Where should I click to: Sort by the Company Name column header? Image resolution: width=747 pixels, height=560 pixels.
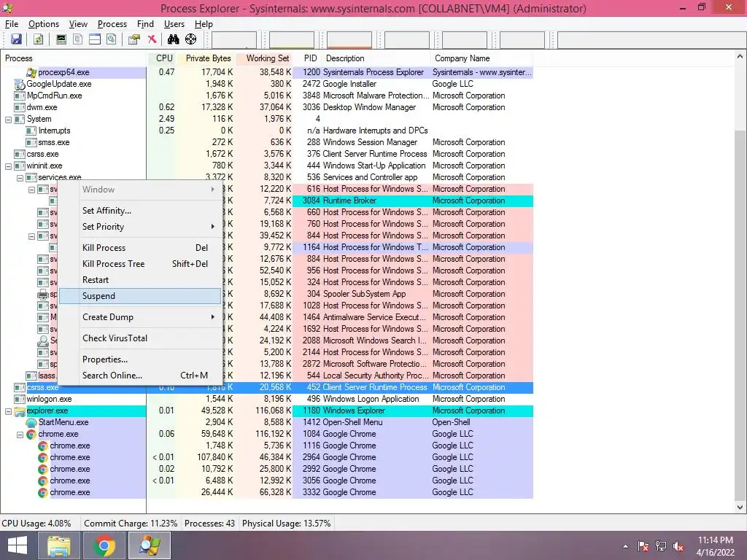point(481,58)
